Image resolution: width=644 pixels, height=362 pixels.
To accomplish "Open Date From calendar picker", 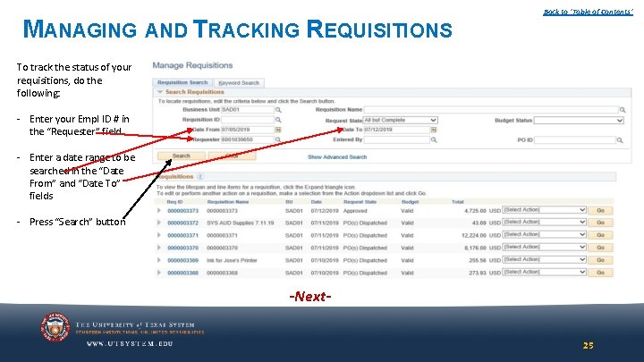I will click(x=278, y=130).
